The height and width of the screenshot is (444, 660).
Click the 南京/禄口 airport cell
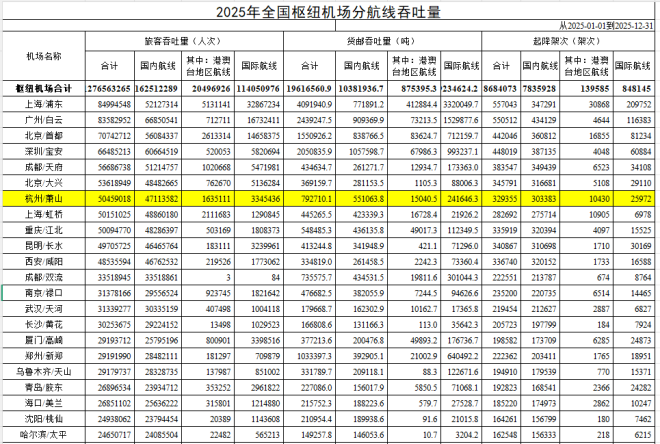click(x=41, y=293)
